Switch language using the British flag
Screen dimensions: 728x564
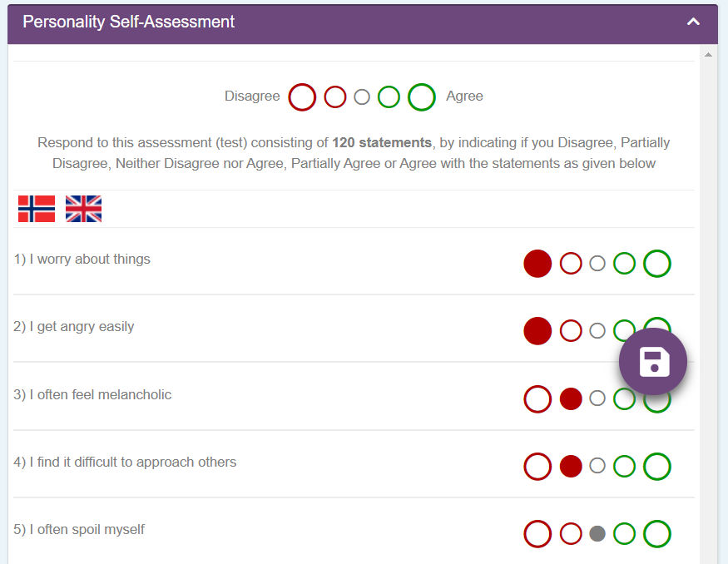coord(83,209)
